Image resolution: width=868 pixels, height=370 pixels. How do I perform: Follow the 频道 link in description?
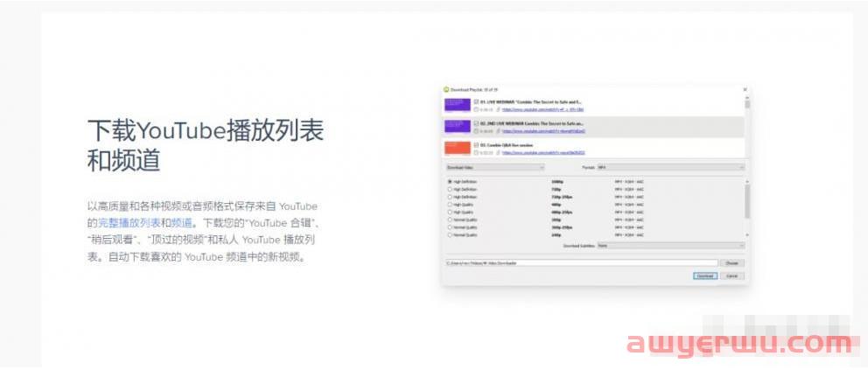[x=182, y=223]
